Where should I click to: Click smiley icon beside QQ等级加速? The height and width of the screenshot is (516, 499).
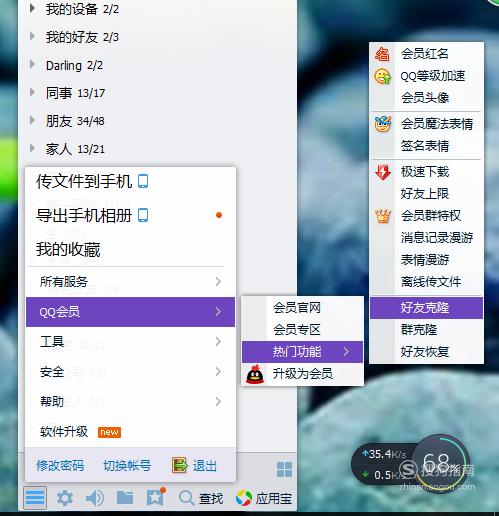(x=382, y=76)
